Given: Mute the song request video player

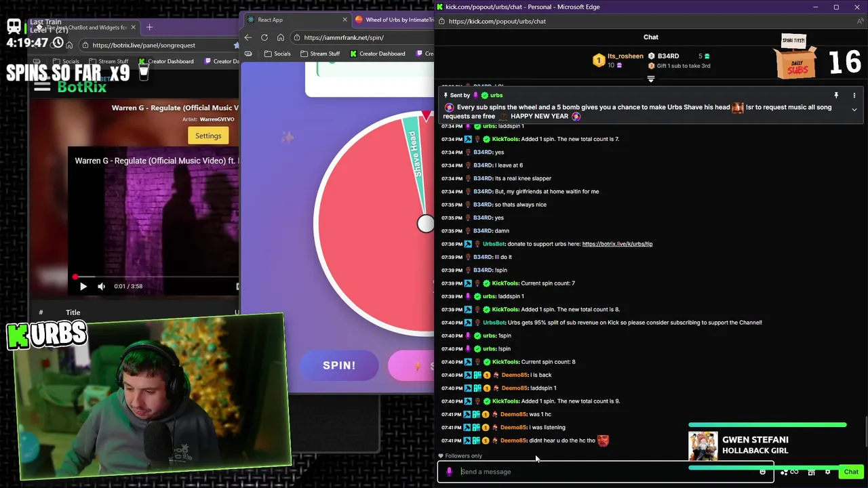Looking at the screenshot, I should (x=101, y=286).
